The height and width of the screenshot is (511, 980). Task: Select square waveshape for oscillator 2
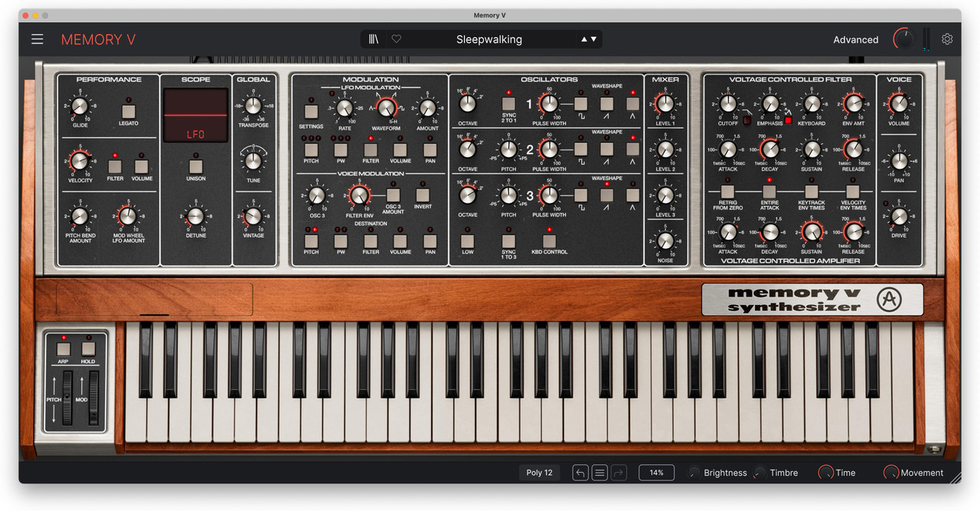tap(581, 149)
